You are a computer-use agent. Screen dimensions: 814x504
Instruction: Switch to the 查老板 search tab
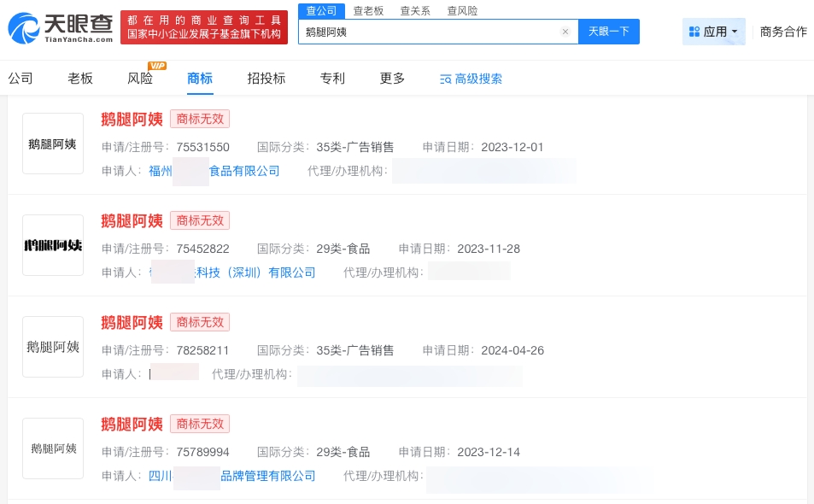(368, 11)
